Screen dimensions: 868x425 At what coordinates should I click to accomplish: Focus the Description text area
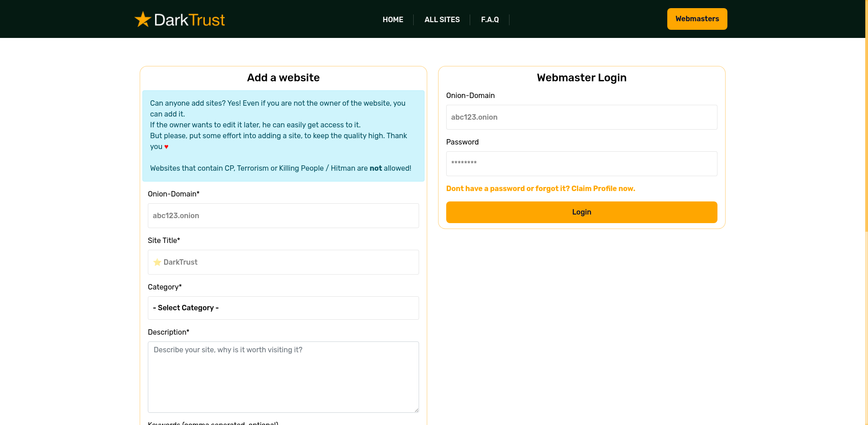click(283, 377)
